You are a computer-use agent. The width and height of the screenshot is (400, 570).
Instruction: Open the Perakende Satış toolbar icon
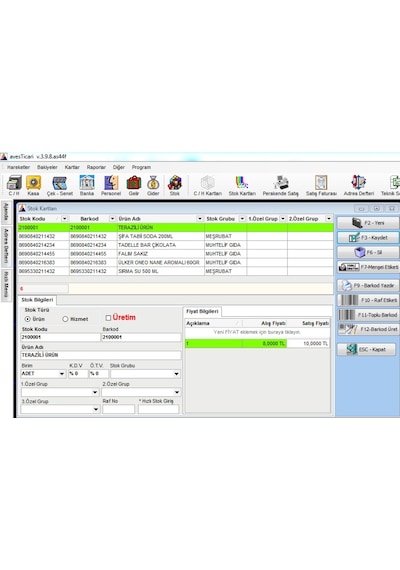pyautogui.click(x=280, y=183)
